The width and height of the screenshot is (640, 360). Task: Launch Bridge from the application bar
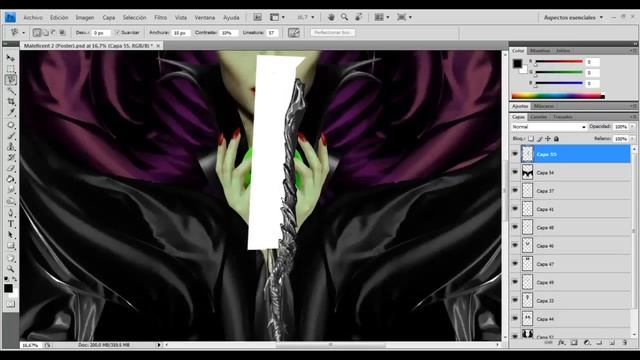258,17
